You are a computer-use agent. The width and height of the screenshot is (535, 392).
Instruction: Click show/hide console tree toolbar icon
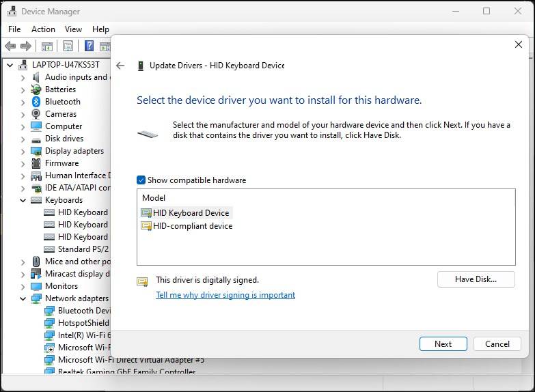[x=47, y=46]
